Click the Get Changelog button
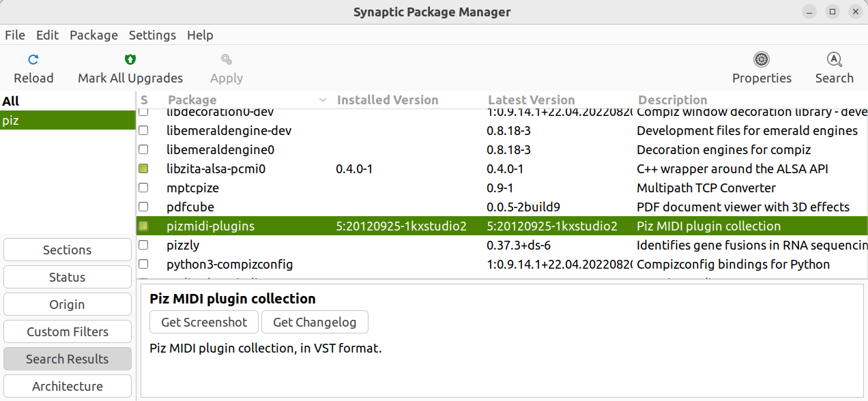The image size is (868, 401). click(315, 322)
